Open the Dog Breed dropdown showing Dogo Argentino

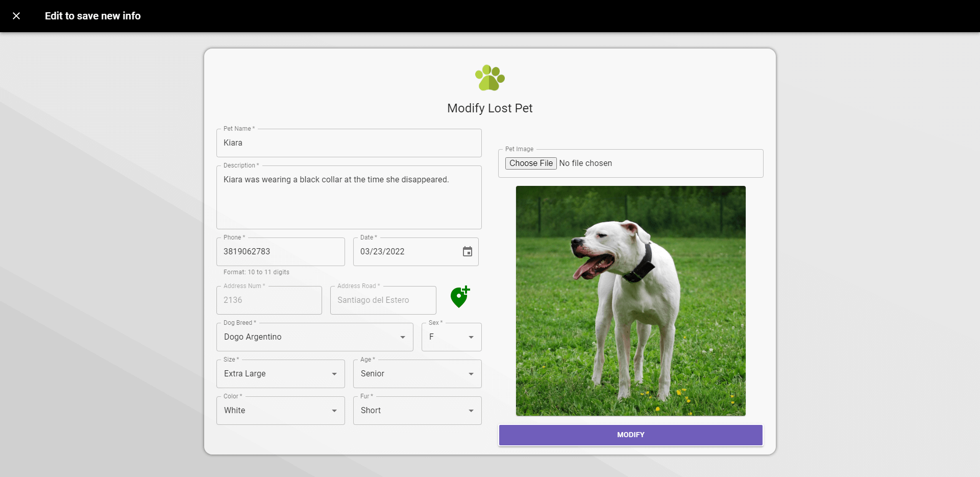pyautogui.click(x=314, y=337)
